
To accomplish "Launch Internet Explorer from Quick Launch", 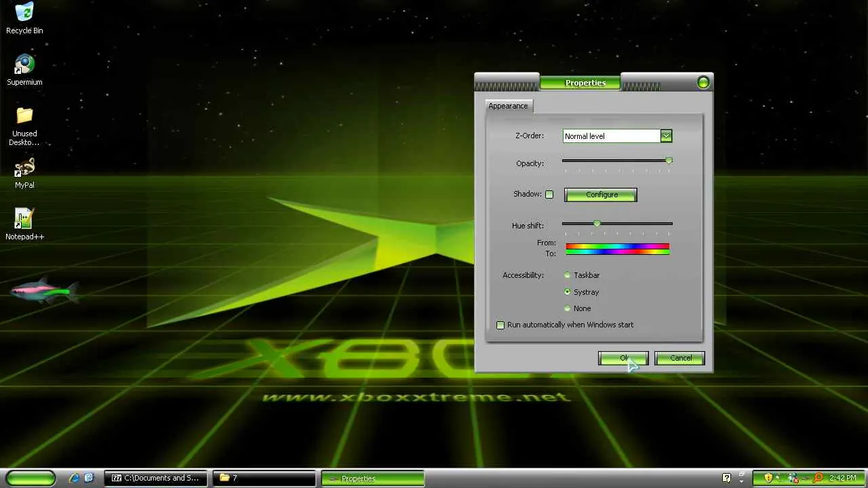I will pyautogui.click(x=75, y=478).
